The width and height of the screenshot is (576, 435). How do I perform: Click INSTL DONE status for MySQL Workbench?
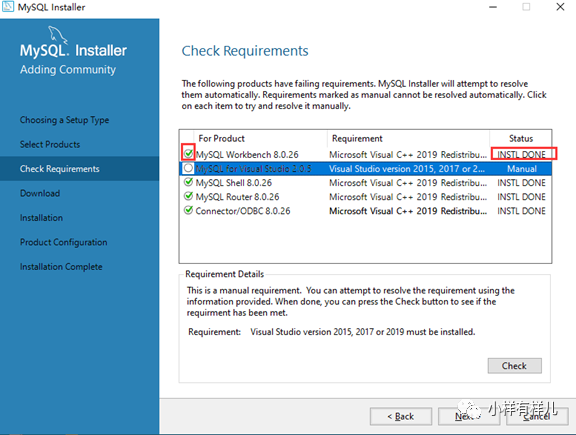click(521, 155)
